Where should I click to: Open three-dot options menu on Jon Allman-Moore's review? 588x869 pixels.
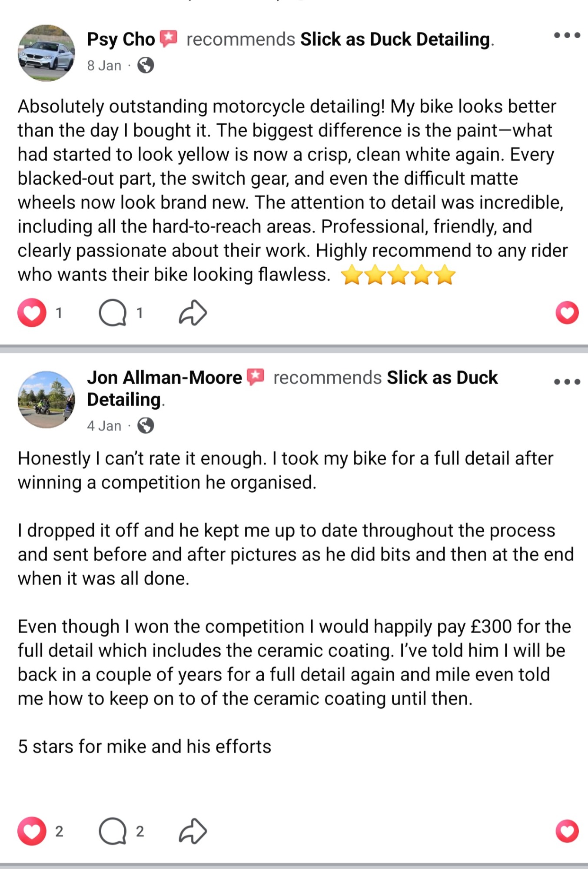567,382
